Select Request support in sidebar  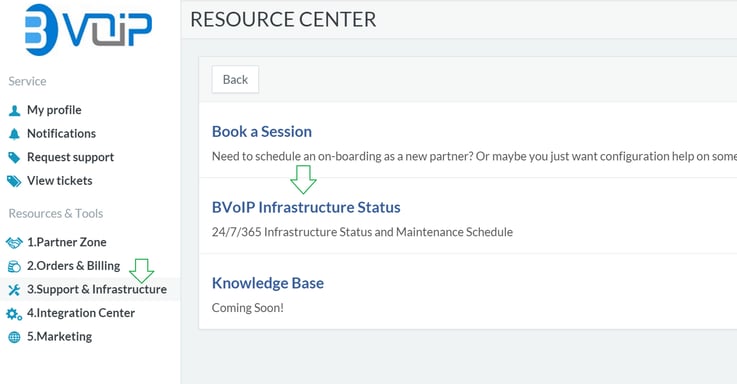(x=71, y=157)
